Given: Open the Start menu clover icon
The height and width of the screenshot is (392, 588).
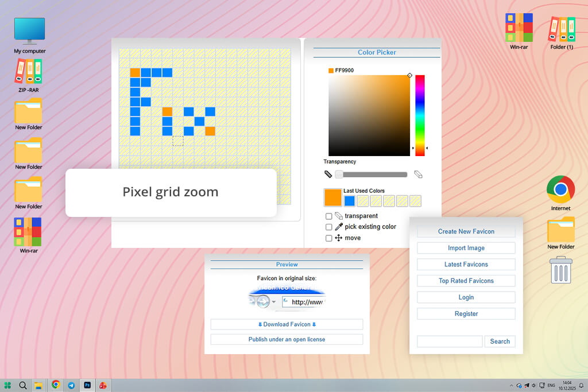Looking at the screenshot, I should (7, 385).
